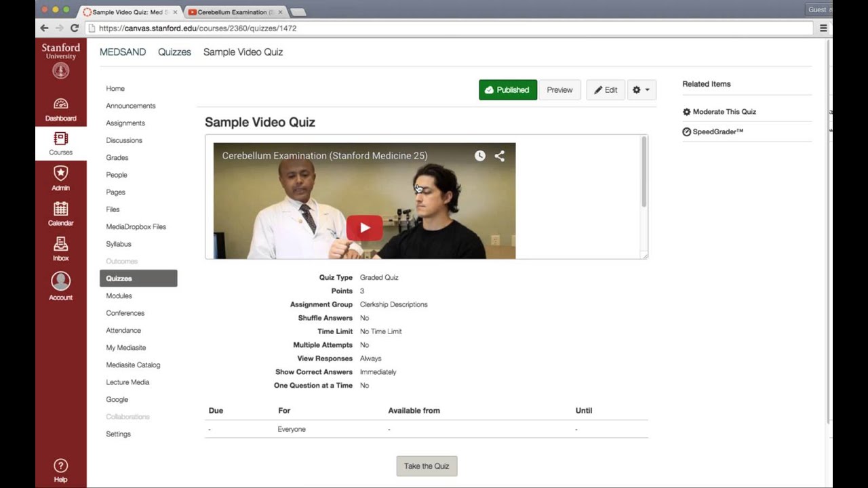Switch to the Cerebellum Examination tab

(234, 12)
